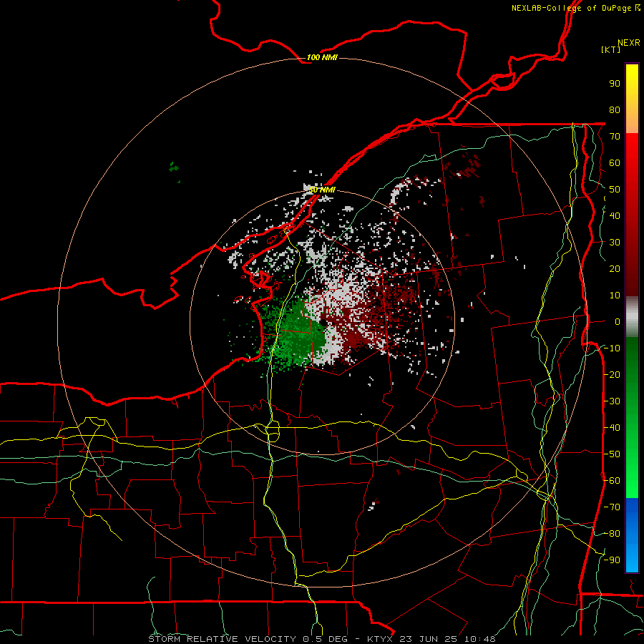Click the positive 30 scale label
This screenshot has width=644, height=644.
click(x=615, y=243)
